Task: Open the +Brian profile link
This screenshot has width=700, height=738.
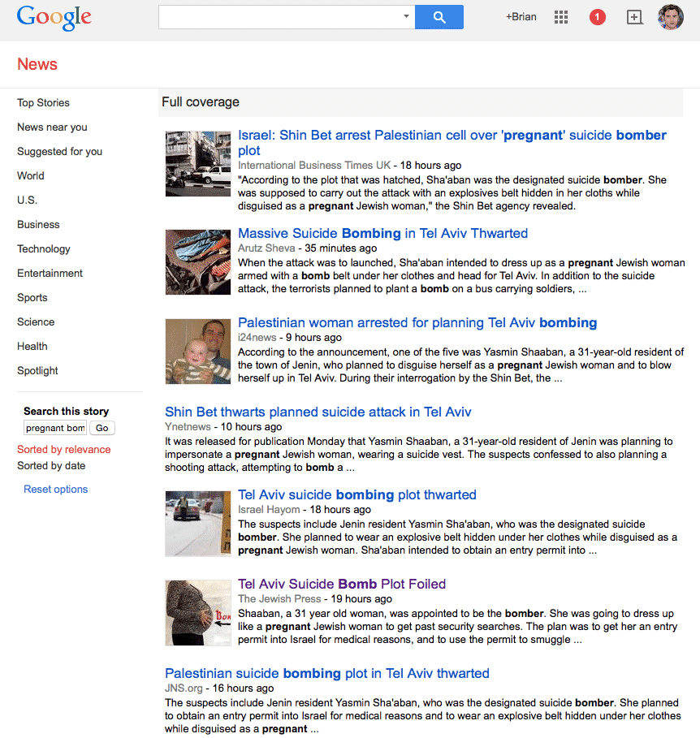Action: [521, 17]
